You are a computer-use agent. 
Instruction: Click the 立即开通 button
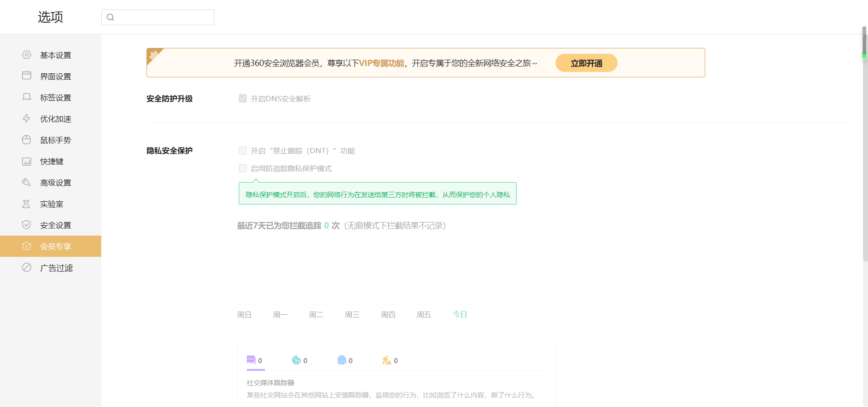(586, 63)
